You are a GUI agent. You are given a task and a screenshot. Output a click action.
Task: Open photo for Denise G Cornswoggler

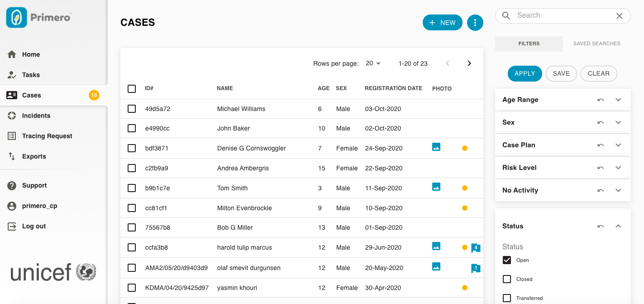[x=436, y=147]
